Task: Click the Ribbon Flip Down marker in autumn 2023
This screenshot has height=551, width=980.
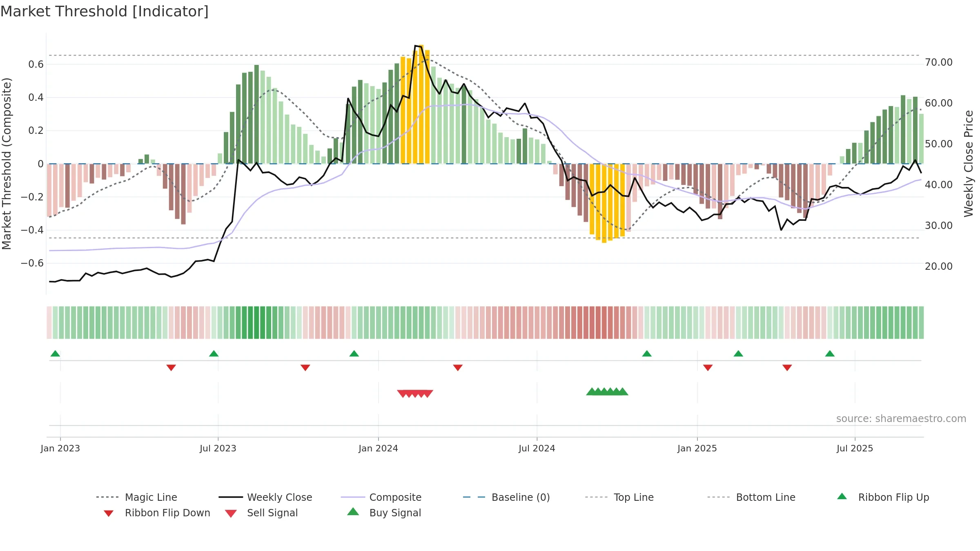Action: coord(305,368)
